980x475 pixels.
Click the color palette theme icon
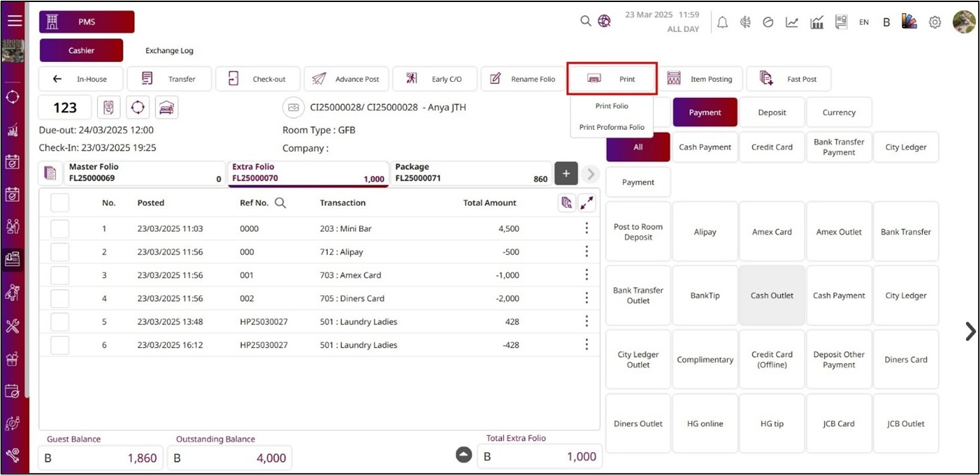pos(909,22)
